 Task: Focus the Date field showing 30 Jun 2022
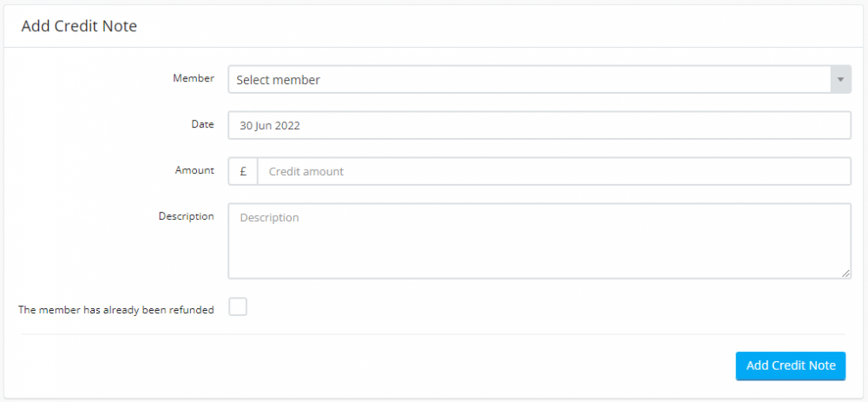tap(538, 125)
